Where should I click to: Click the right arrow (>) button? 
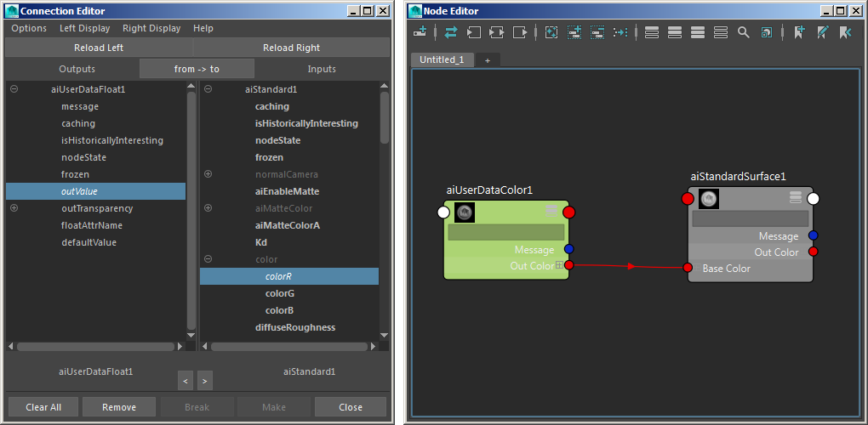pos(205,381)
